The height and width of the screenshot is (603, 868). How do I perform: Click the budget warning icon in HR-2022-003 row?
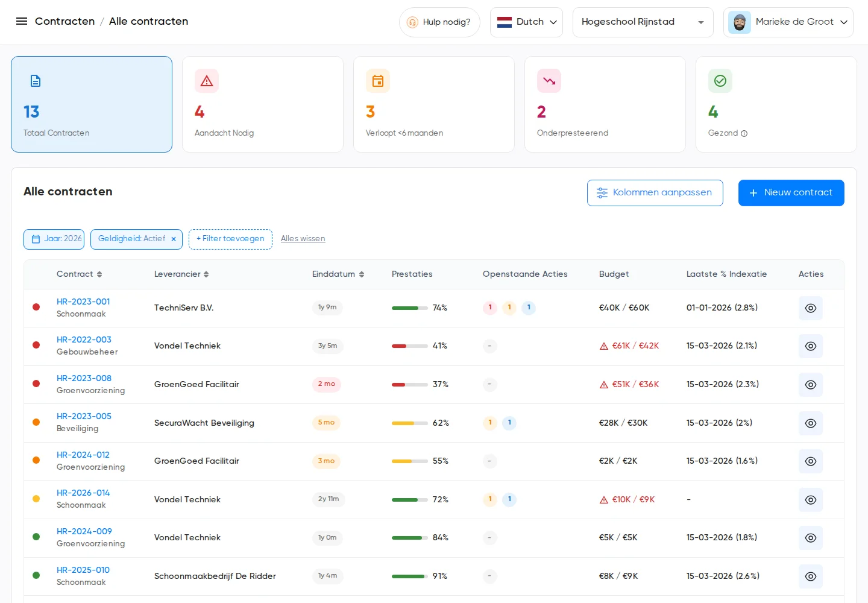(604, 346)
